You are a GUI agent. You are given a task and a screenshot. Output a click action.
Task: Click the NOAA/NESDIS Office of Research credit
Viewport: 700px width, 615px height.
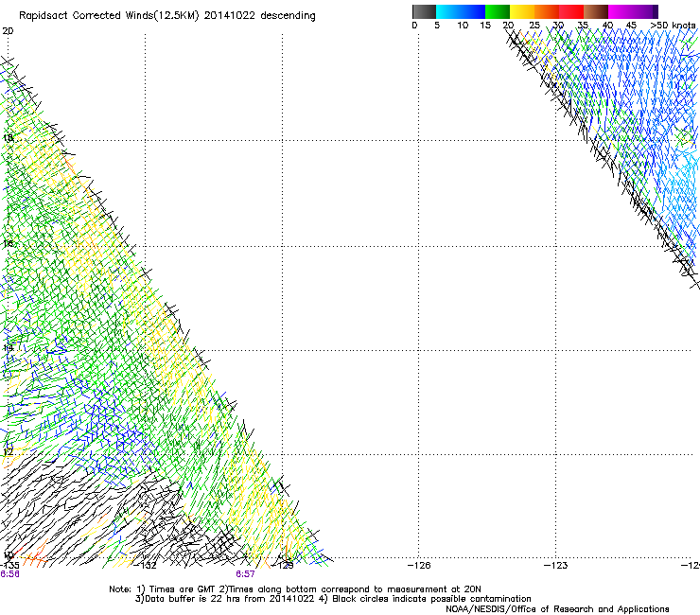point(557,609)
